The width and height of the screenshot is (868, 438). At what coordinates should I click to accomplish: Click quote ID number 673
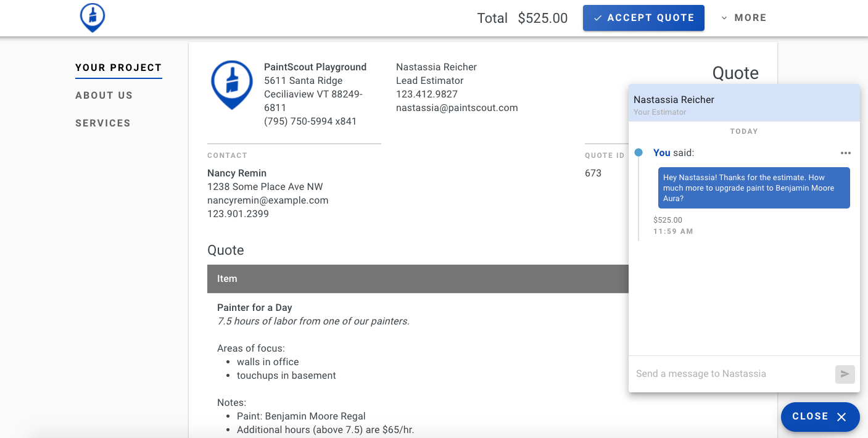(593, 173)
